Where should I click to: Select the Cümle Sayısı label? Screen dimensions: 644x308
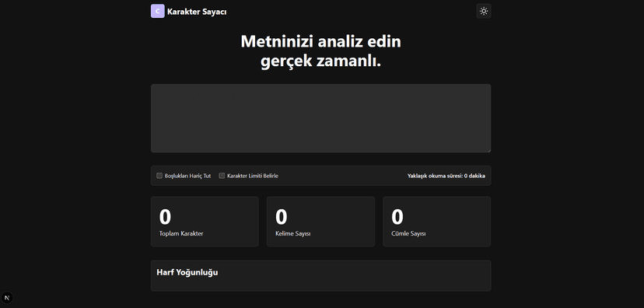pyautogui.click(x=408, y=233)
